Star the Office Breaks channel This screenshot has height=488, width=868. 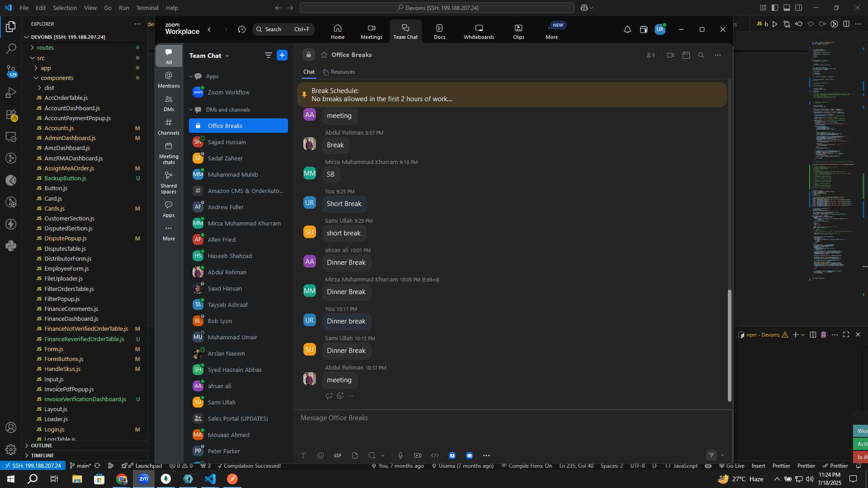pyautogui.click(x=324, y=55)
